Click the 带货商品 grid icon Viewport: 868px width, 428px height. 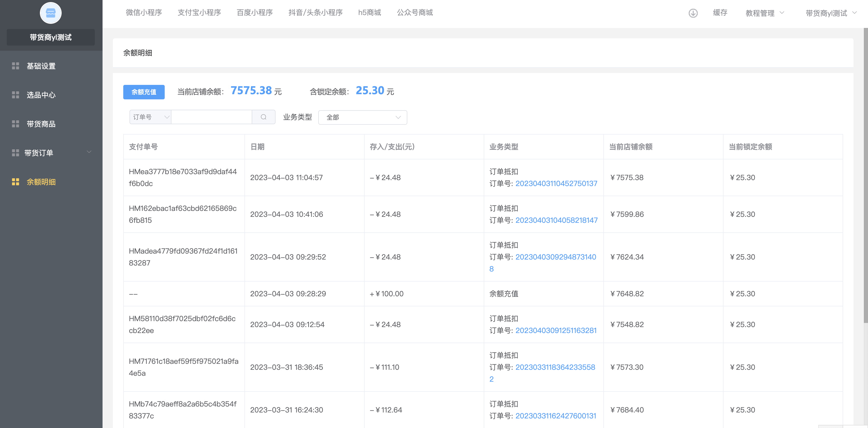point(16,124)
